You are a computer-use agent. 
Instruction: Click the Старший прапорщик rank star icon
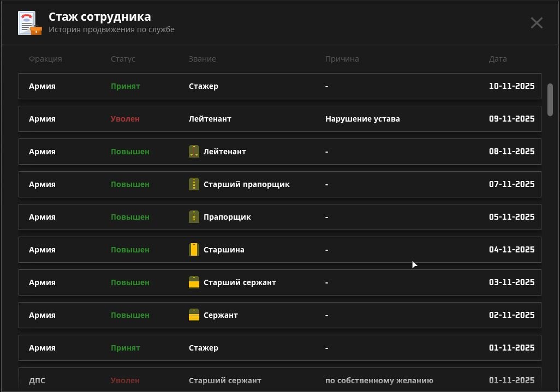click(193, 184)
